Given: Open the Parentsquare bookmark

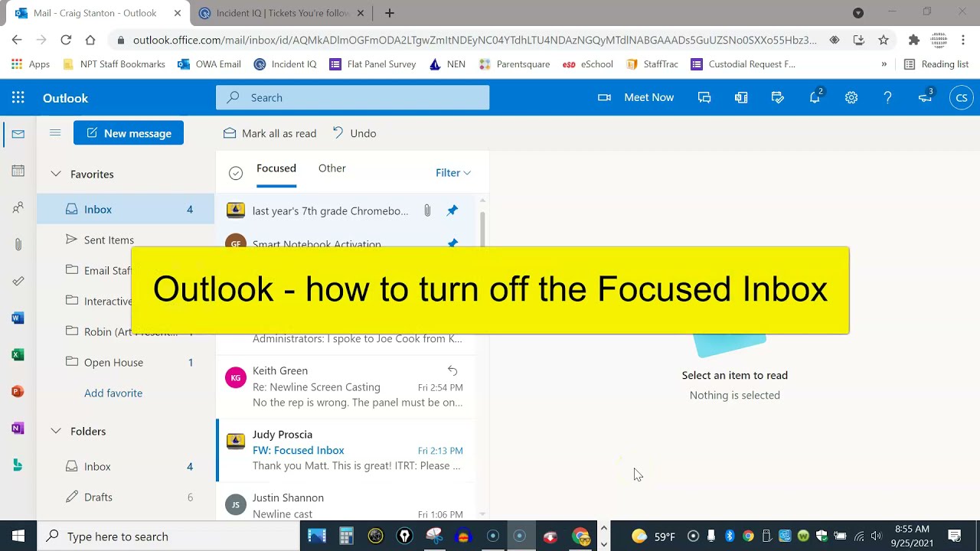Looking at the screenshot, I should tap(514, 64).
